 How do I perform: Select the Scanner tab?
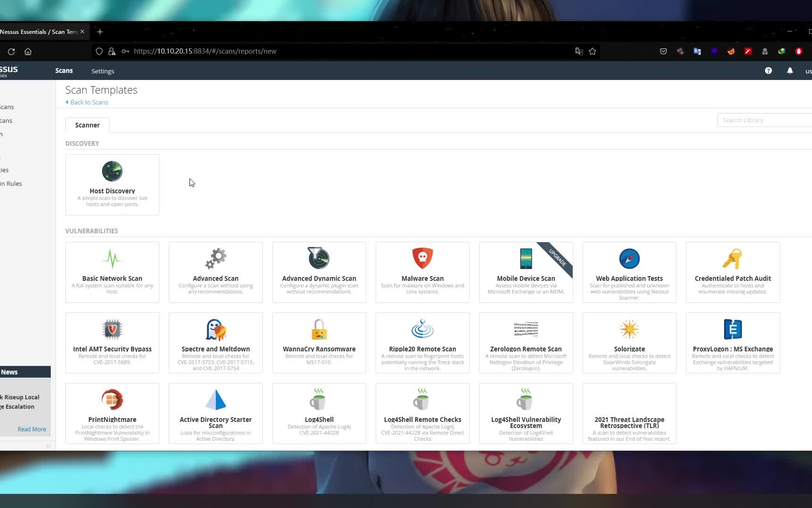tap(87, 125)
